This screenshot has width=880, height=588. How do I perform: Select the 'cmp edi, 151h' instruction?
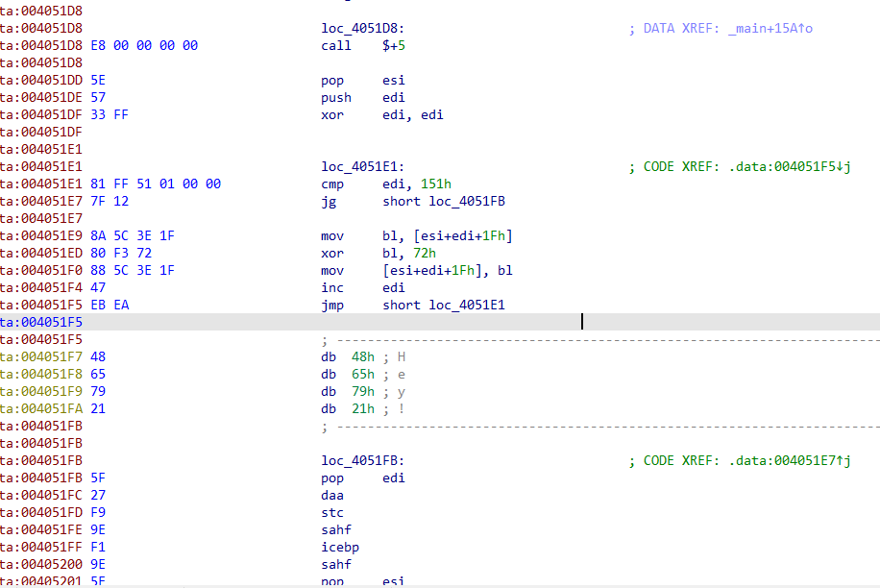click(386, 184)
